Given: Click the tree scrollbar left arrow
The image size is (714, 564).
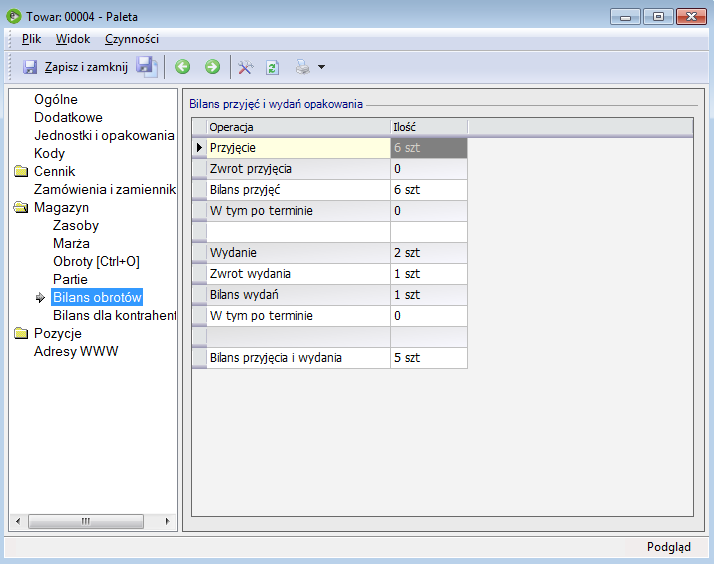Looking at the screenshot, I should (x=18, y=521).
